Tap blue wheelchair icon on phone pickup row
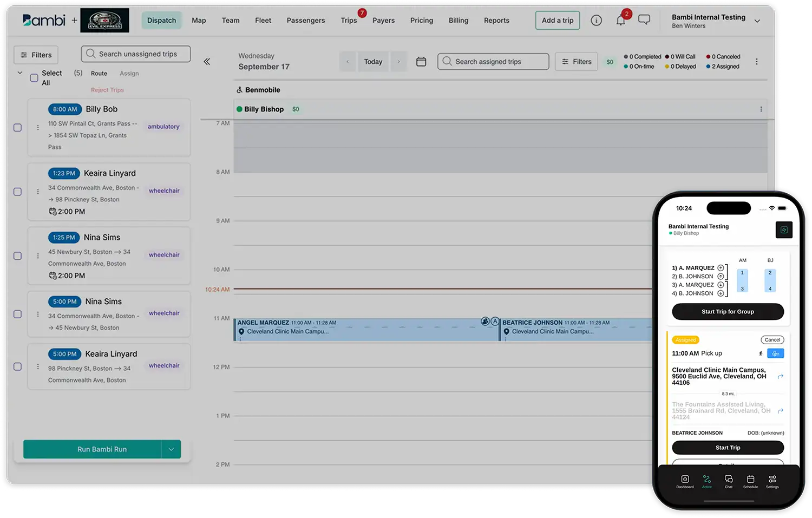The image size is (812, 518). 776,353
